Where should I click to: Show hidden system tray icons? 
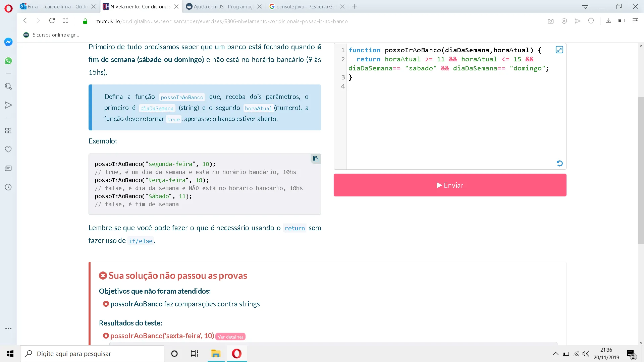pyautogui.click(x=555, y=354)
